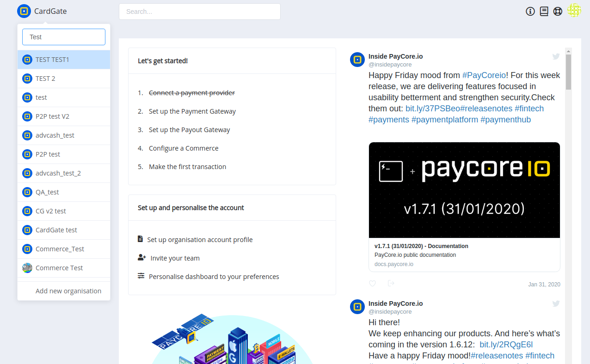This screenshot has width=590, height=364.
Task: Click the PayCore city illustration
Action: point(231,340)
